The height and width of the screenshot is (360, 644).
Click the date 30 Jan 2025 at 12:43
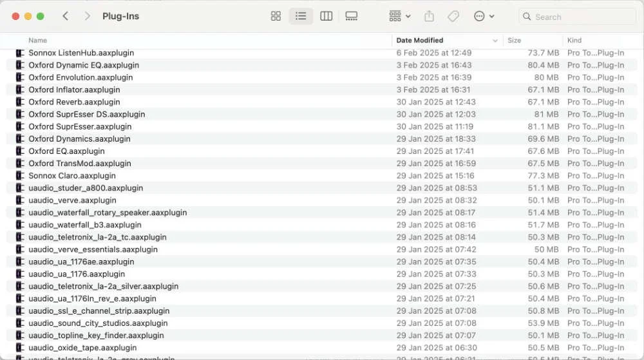436,102
